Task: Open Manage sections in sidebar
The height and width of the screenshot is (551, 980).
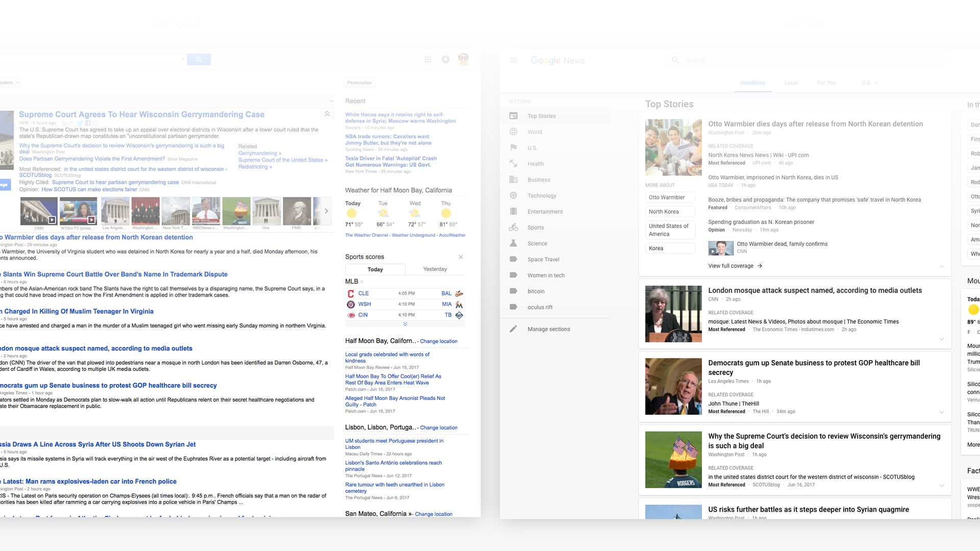Action: 549,329
